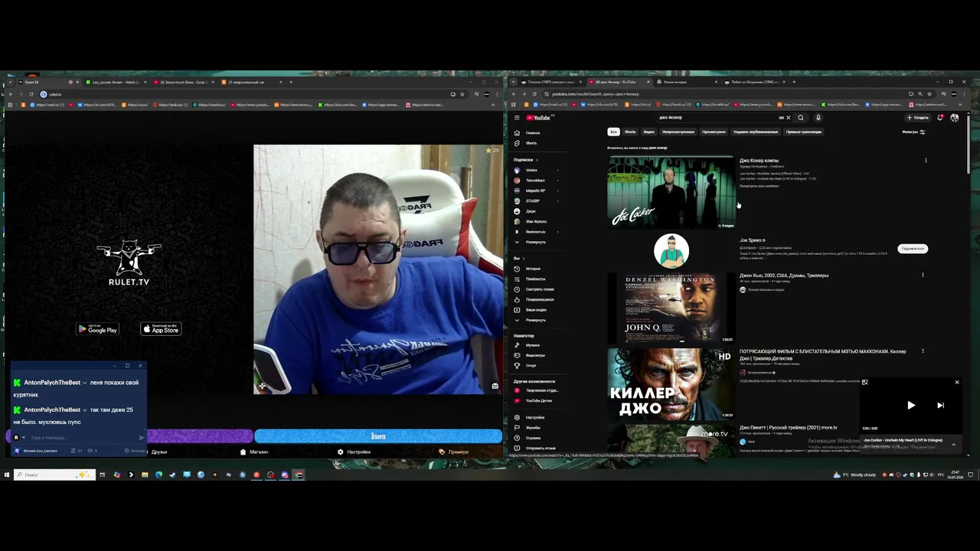Open the YouTube hamburger guide menu
980x551 pixels.
pos(517,118)
